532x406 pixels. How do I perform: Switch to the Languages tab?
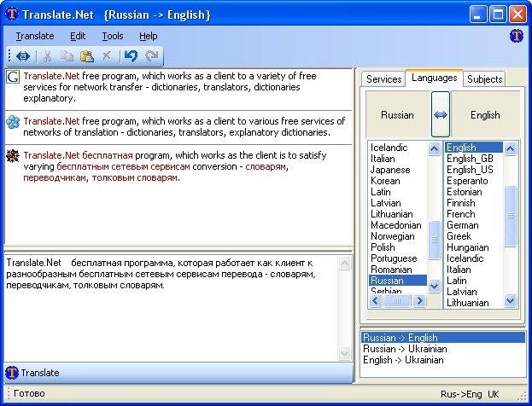435,78
